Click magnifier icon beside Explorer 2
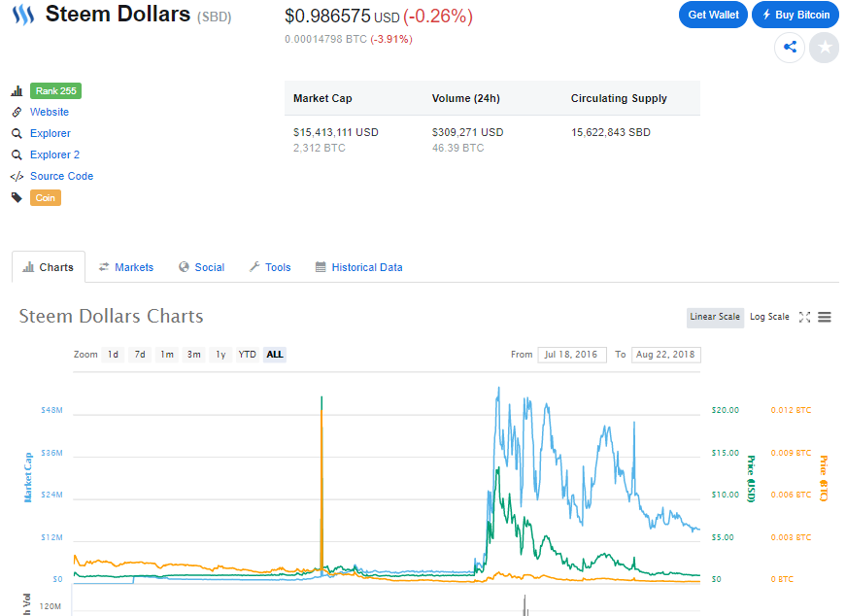Screen dimensions: 846x616 click(x=17, y=154)
